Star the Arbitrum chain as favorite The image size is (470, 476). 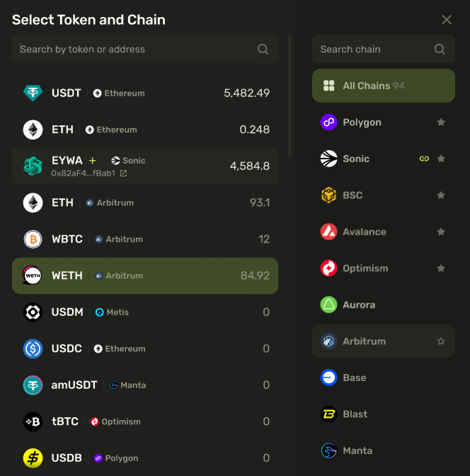pos(441,341)
